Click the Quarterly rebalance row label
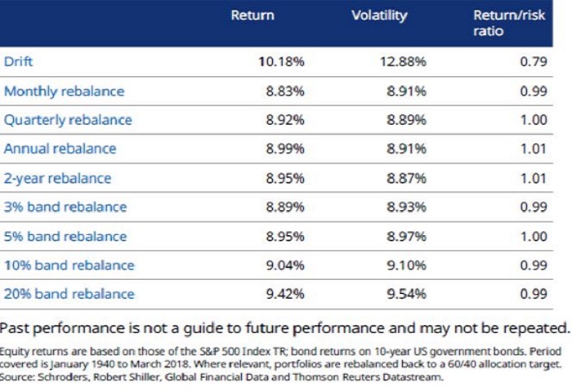Image resolution: width=572 pixels, height=392 pixels. (x=68, y=120)
